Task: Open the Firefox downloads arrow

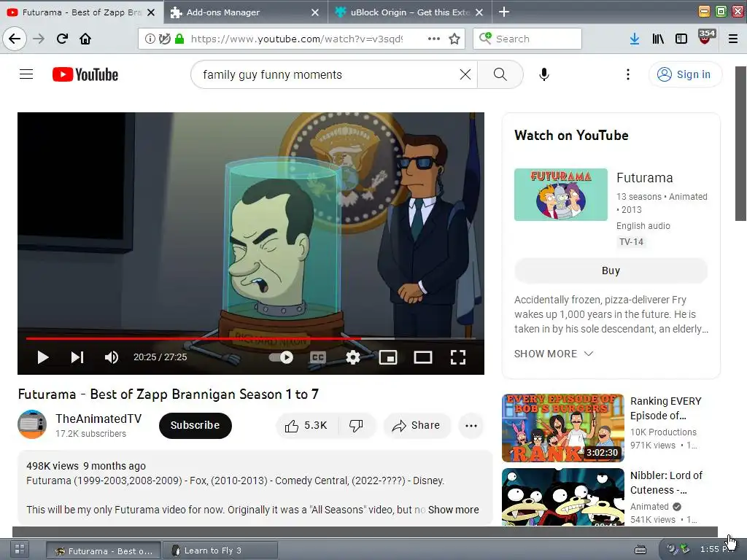Action: click(x=634, y=39)
